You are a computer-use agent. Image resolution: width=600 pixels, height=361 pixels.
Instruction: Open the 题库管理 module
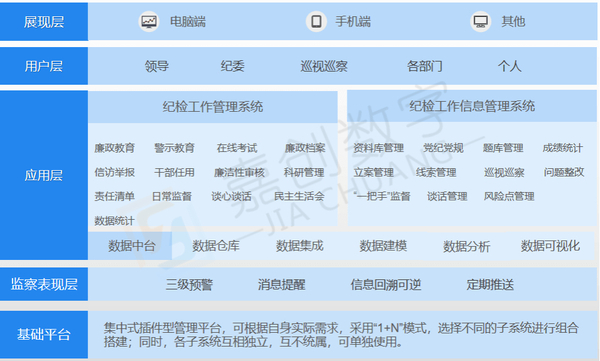coord(503,148)
